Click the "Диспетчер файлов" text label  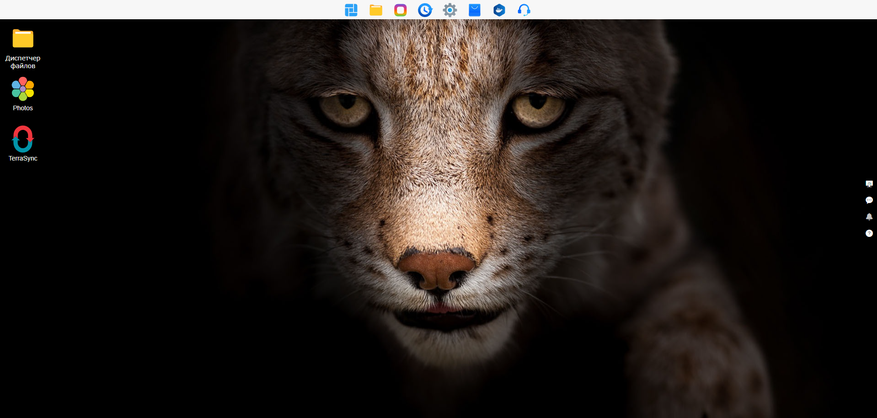[23, 62]
